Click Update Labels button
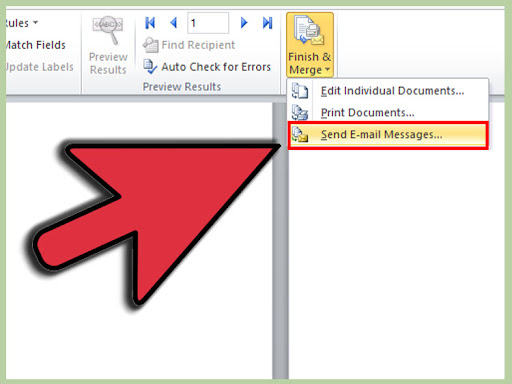512x384 pixels. click(39, 67)
